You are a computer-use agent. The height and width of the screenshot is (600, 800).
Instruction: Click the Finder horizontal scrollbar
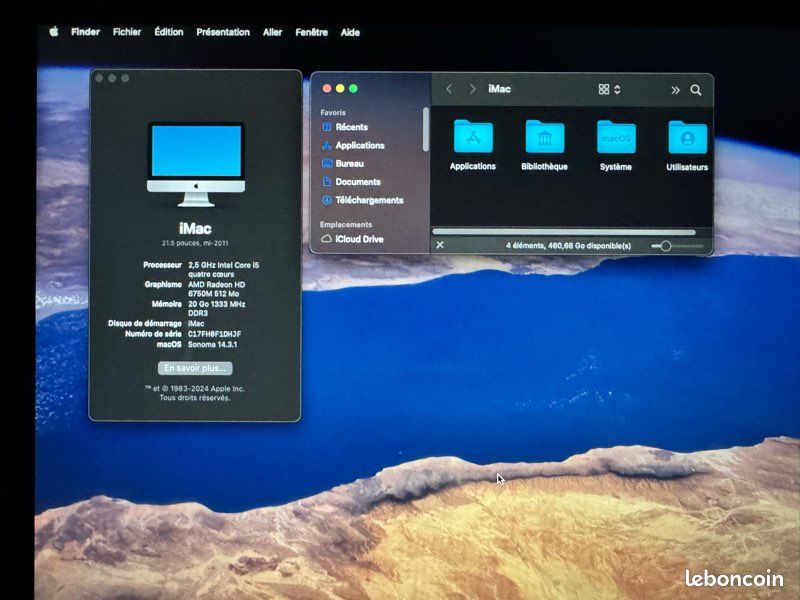[x=564, y=232]
